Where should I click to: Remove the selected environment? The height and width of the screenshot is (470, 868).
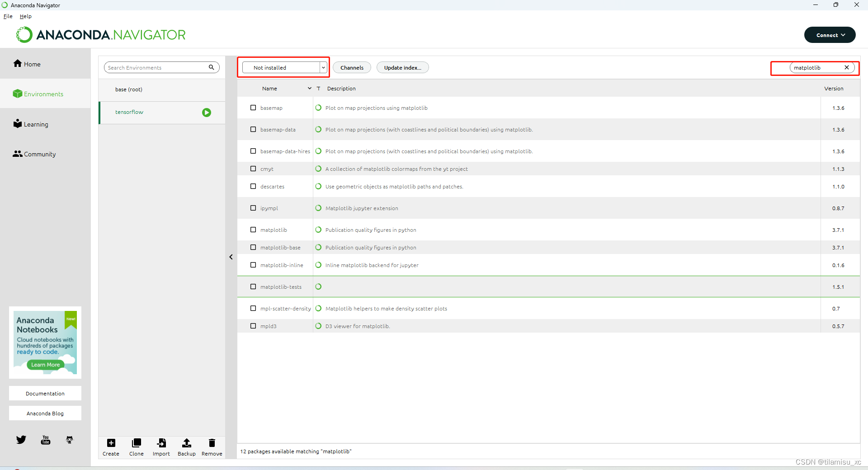pos(212,447)
